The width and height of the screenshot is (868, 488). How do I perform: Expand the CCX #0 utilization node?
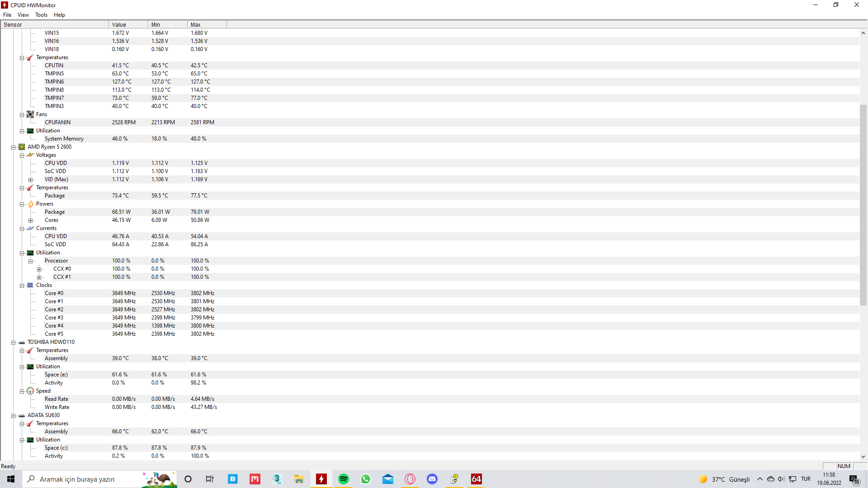[39, 269]
